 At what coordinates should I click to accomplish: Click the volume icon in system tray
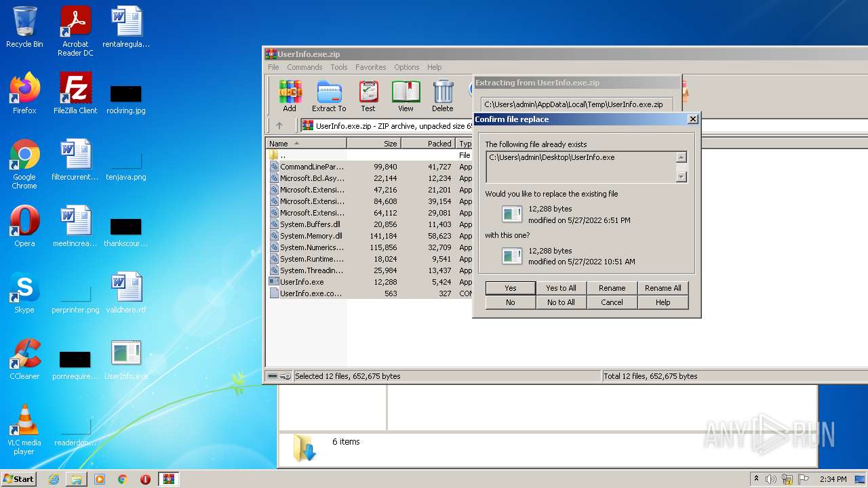[771, 479]
